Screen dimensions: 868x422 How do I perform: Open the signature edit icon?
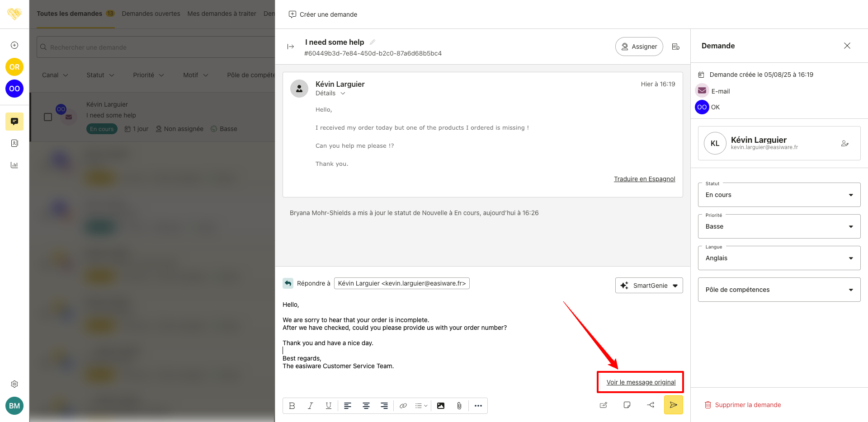pyautogui.click(x=604, y=405)
